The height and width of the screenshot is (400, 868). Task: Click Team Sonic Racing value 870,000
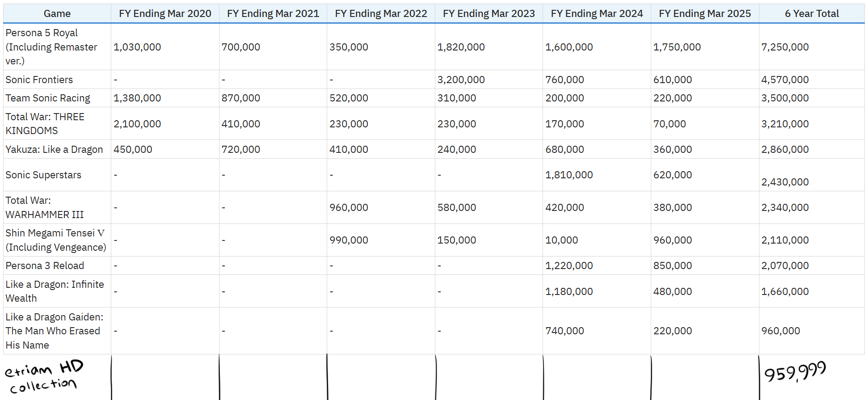[240, 98]
